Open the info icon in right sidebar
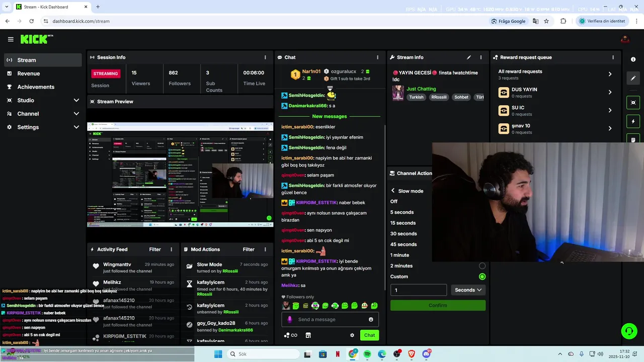 [x=633, y=59]
